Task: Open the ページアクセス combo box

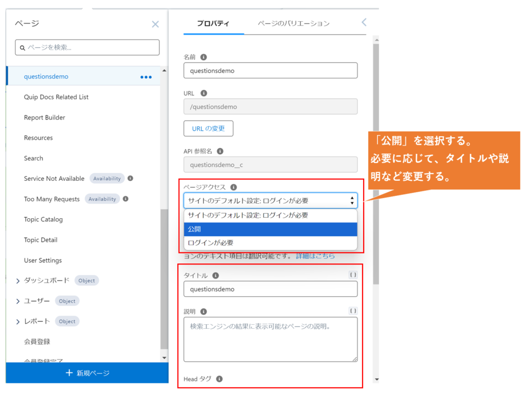Action: pyautogui.click(x=270, y=201)
